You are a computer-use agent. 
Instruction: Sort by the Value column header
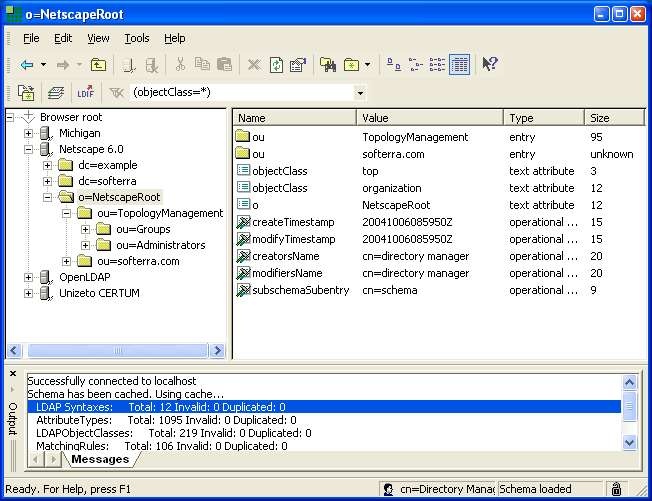pos(375,118)
